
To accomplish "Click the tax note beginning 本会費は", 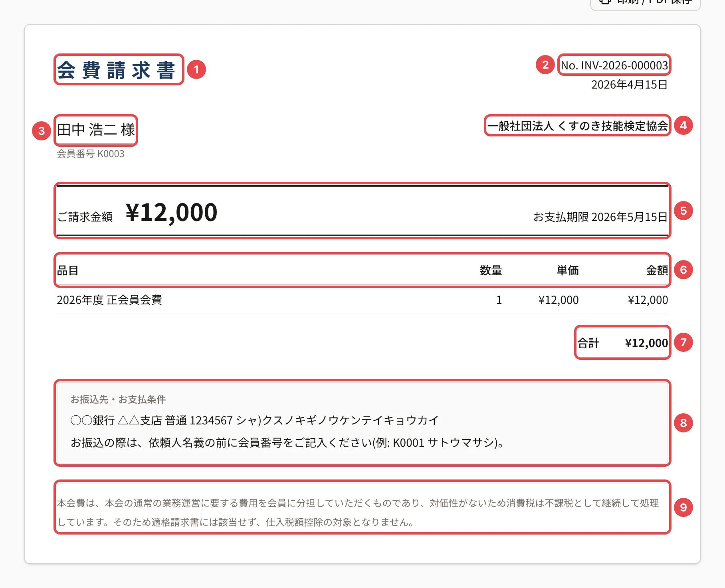I will pos(358,513).
